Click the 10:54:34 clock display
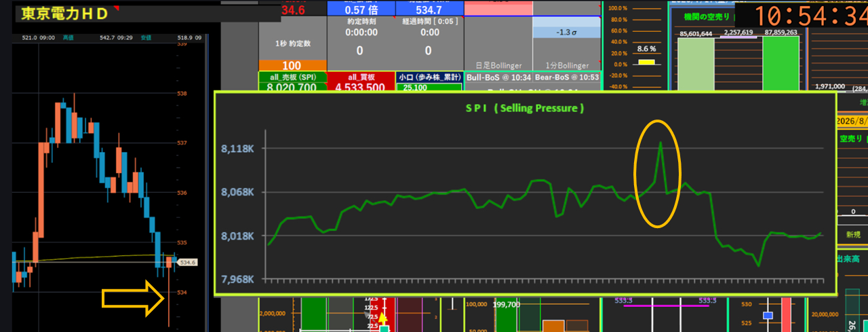Image resolution: width=868 pixels, height=332 pixels. [x=811, y=16]
